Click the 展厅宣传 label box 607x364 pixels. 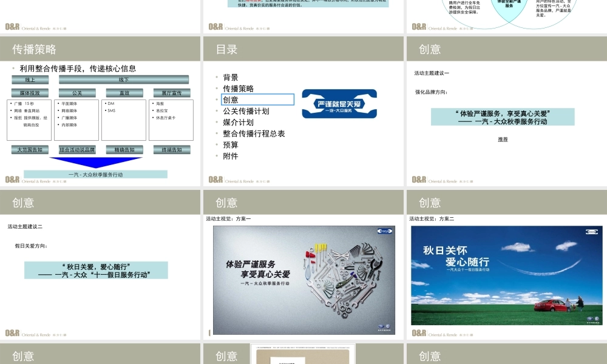172,93
